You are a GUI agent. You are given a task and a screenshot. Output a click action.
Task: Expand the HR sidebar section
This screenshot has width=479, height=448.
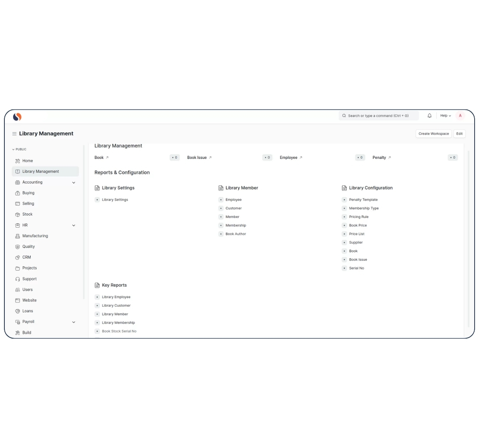(74, 226)
